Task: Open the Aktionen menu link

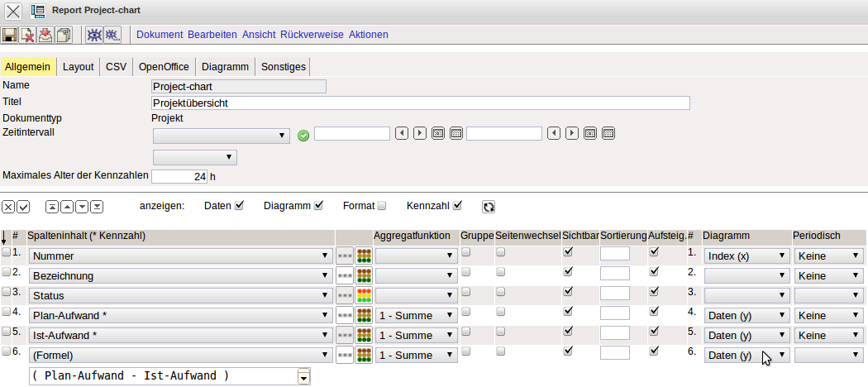Action: click(368, 35)
